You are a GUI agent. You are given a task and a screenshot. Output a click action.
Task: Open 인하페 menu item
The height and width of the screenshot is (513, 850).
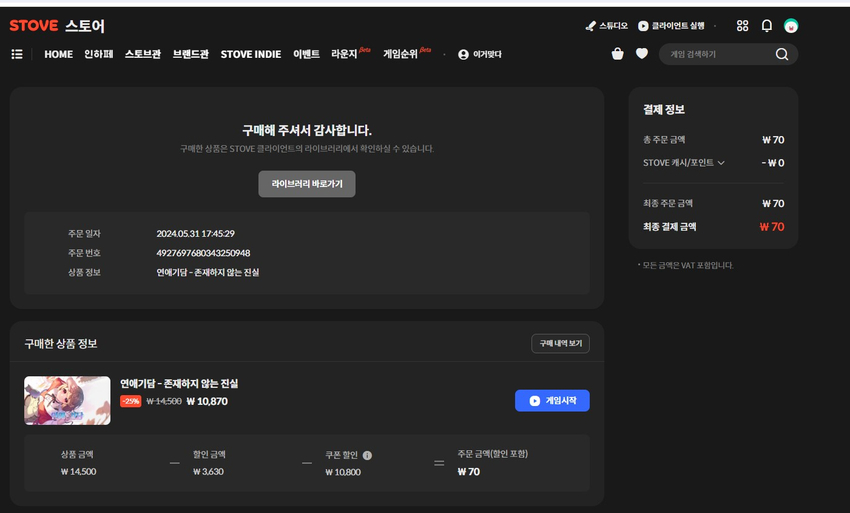pyautogui.click(x=99, y=54)
